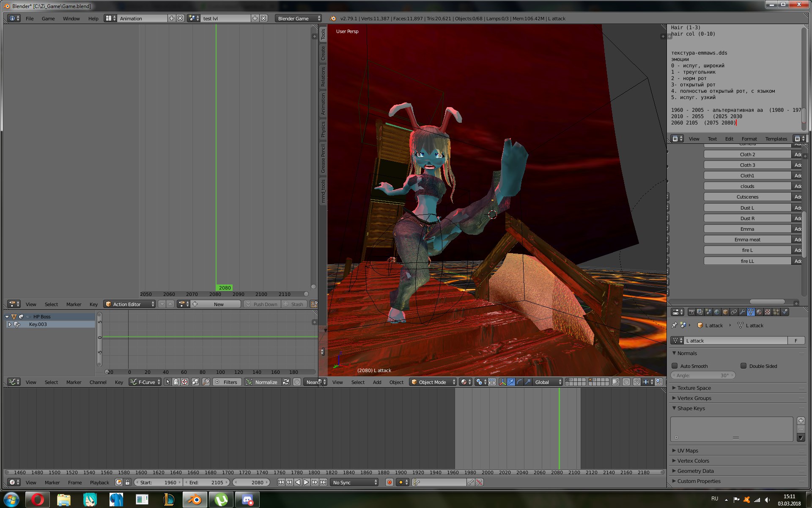Click the Emma meat button

[x=747, y=240]
